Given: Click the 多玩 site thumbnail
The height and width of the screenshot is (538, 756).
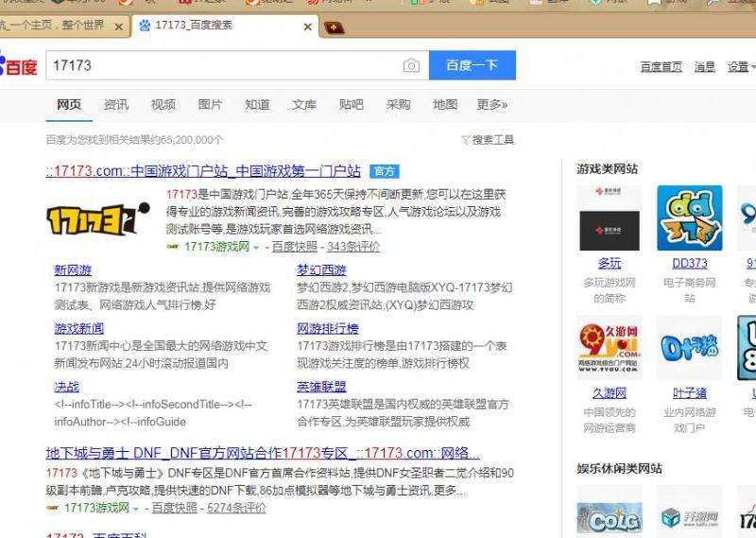Looking at the screenshot, I should 610,218.
